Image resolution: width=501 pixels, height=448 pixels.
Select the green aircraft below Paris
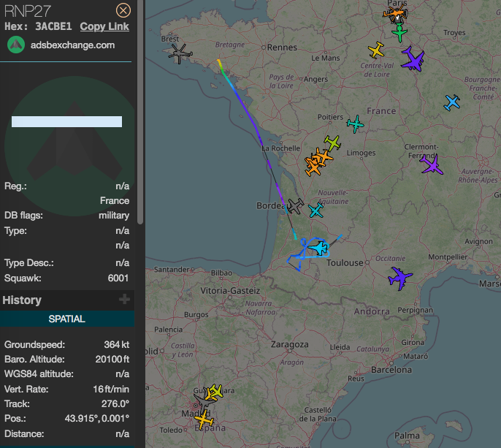(399, 33)
